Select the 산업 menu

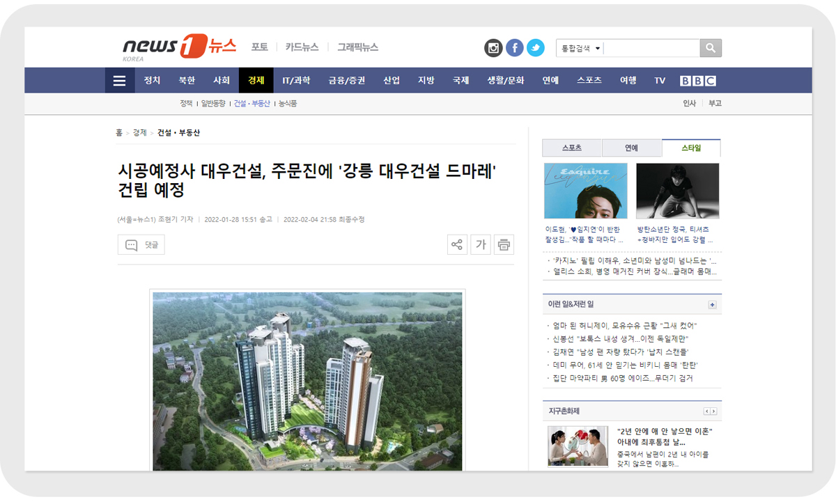pos(392,81)
